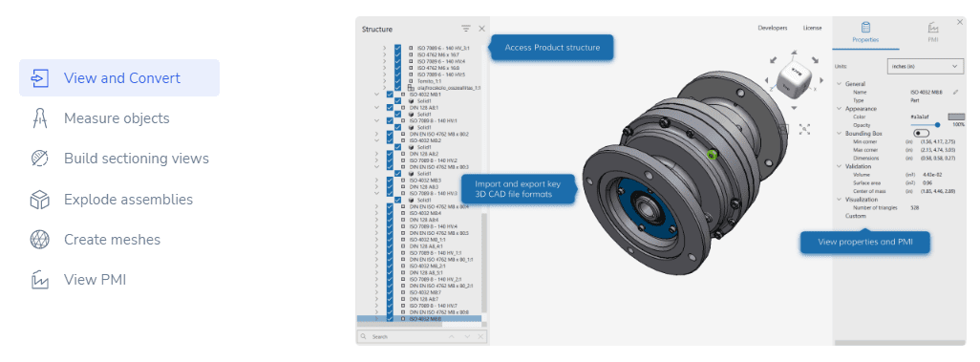The image size is (980, 362).
Task: Click the Color swatch under Appearance
Action: coord(956,117)
